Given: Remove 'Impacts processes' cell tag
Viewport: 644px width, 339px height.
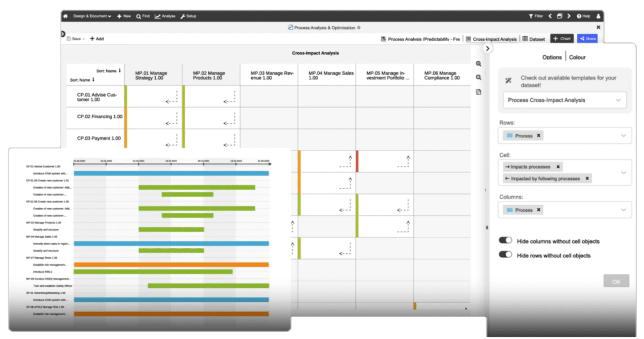Looking at the screenshot, I should 558,167.
